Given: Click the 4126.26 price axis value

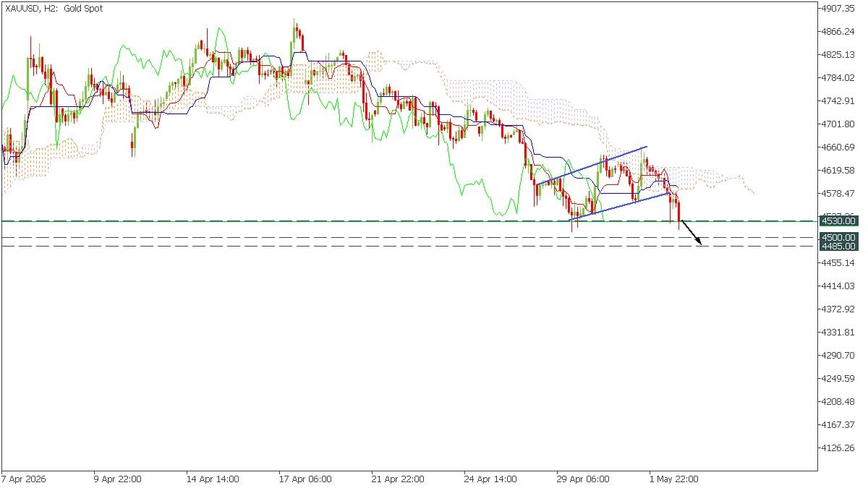Looking at the screenshot, I should [839, 448].
